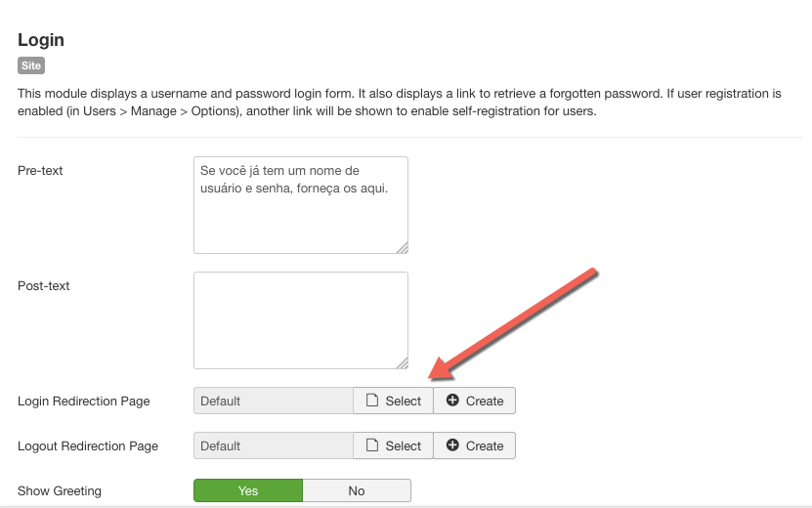Click the plus icon in Login Redirection Create

pyautogui.click(x=452, y=401)
